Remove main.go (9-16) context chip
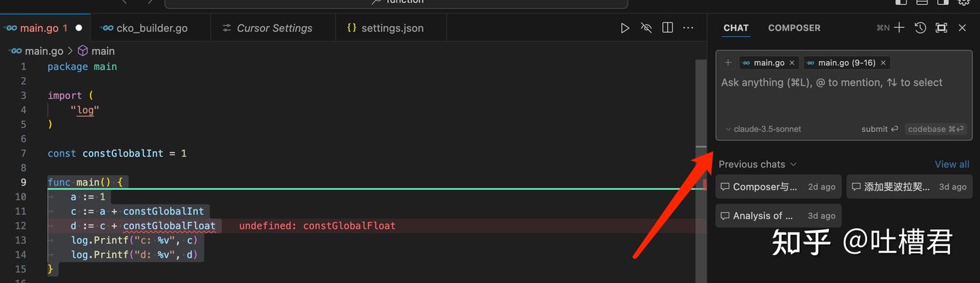Screen dimensions: 980x283 tap(883, 63)
